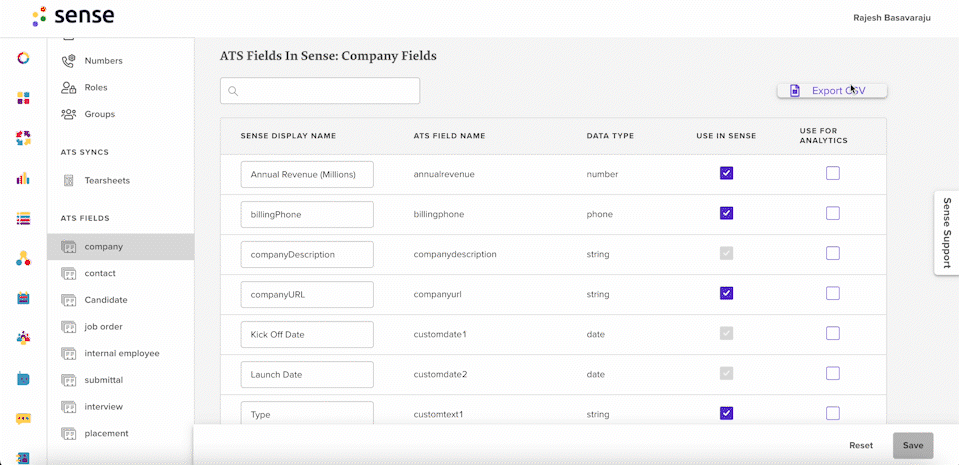The image size is (959, 465).
Task: Click disabled Use In Sense for companydescription
Action: pyautogui.click(x=726, y=253)
